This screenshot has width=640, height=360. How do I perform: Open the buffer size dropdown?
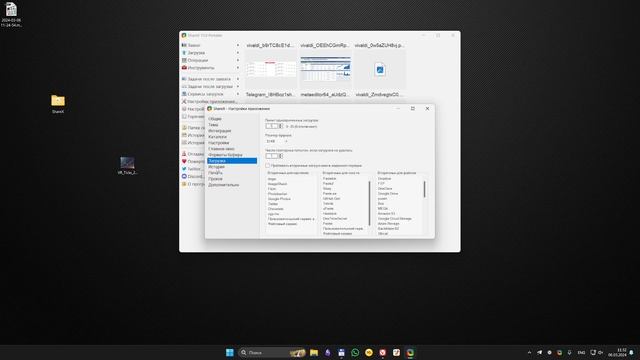pos(277,141)
